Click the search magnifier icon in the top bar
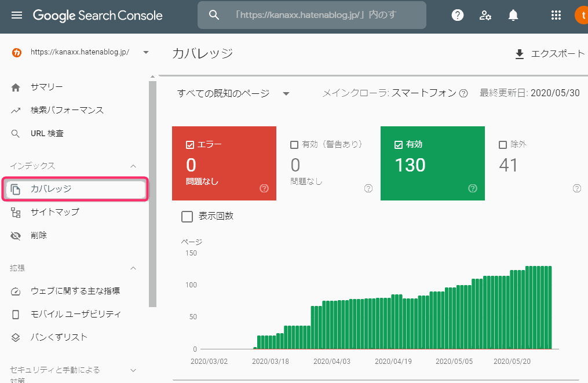The width and height of the screenshot is (588, 383). pos(214,15)
